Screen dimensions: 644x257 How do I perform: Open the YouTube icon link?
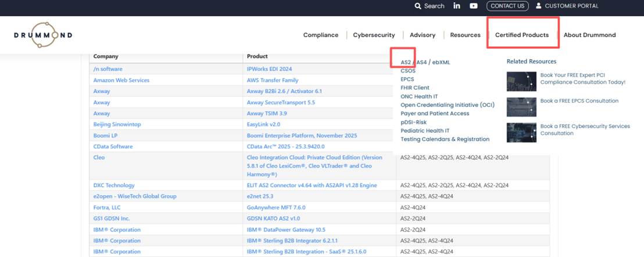(x=474, y=6)
